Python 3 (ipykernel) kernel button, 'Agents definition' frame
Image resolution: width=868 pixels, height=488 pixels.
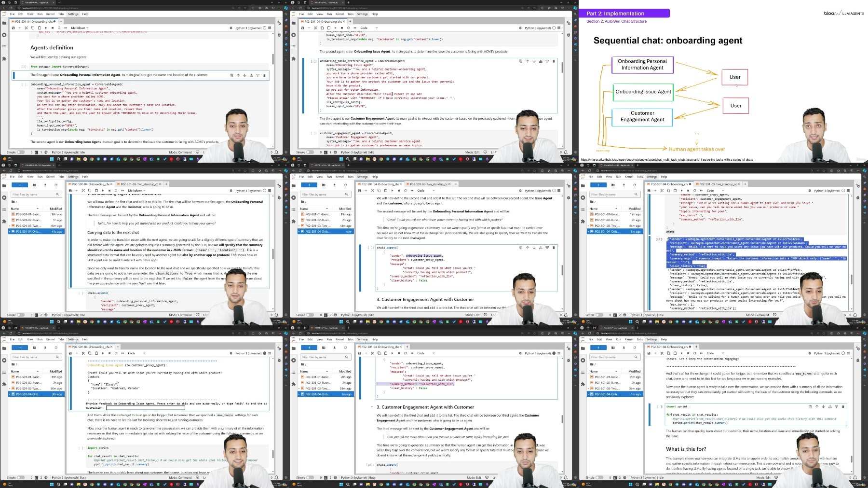[x=248, y=28]
